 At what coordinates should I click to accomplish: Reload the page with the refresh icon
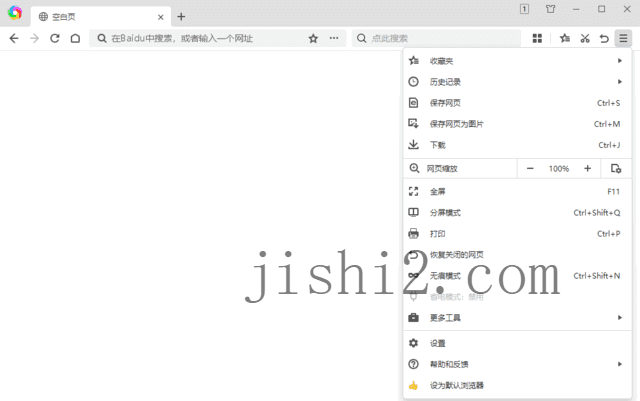55,38
